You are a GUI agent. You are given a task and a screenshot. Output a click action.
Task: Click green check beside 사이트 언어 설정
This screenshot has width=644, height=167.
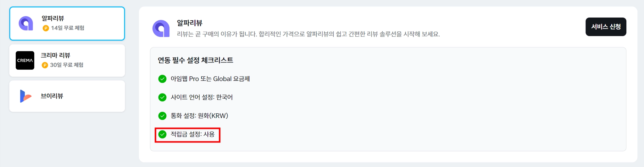tap(162, 97)
